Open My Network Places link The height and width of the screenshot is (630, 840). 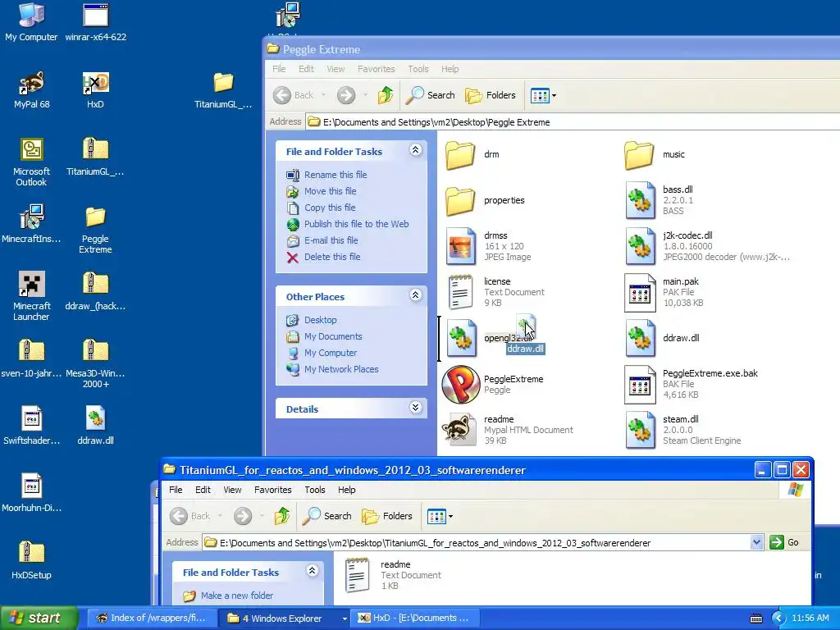pos(341,369)
